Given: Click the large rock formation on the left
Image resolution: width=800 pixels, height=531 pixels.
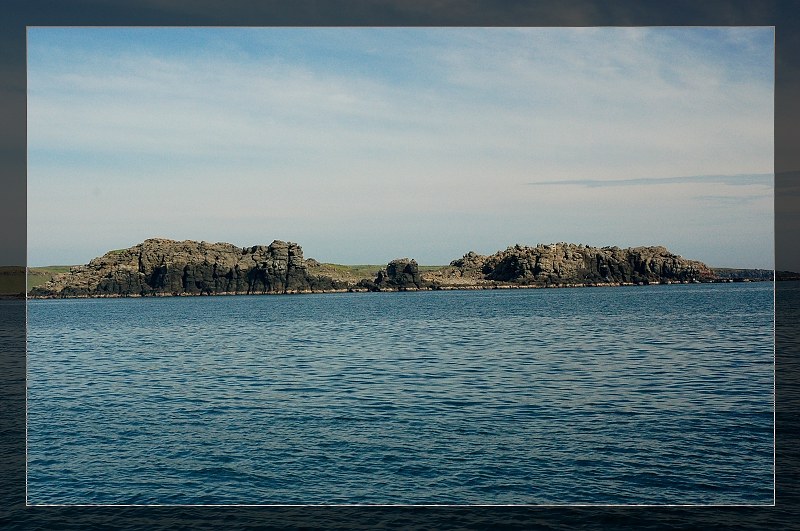Looking at the screenshot, I should (190, 267).
